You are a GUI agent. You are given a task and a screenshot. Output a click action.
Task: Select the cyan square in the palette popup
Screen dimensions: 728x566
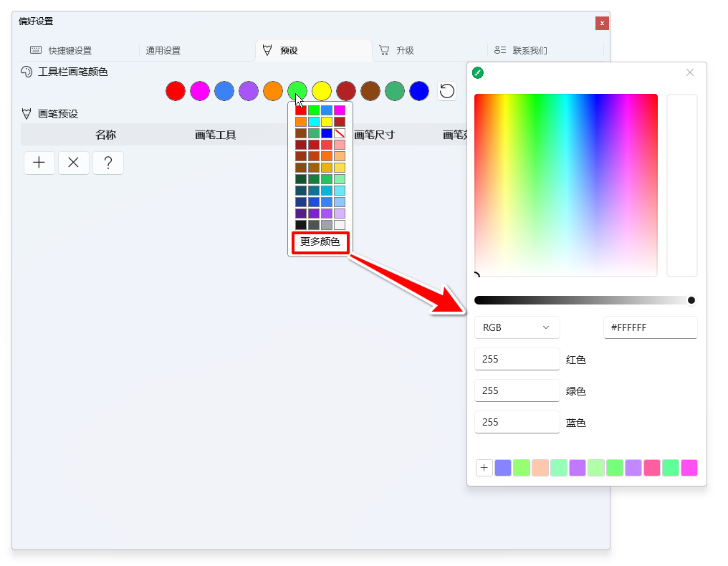click(x=314, y=122)
